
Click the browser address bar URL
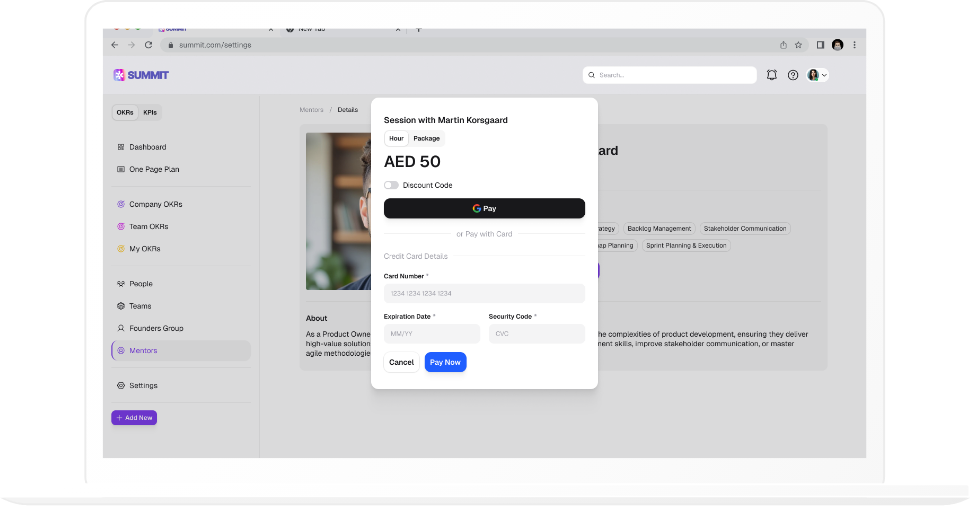point(215,45)
